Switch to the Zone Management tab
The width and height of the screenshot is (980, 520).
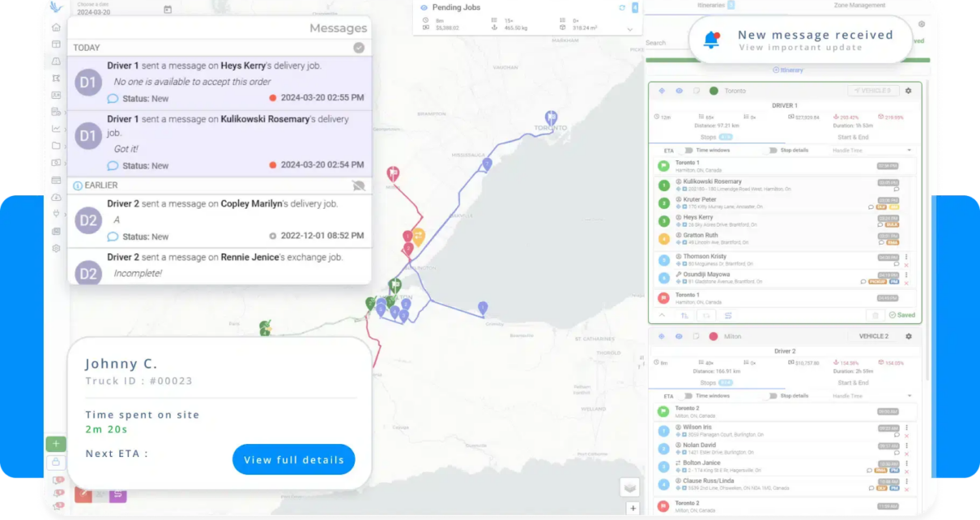859,6
